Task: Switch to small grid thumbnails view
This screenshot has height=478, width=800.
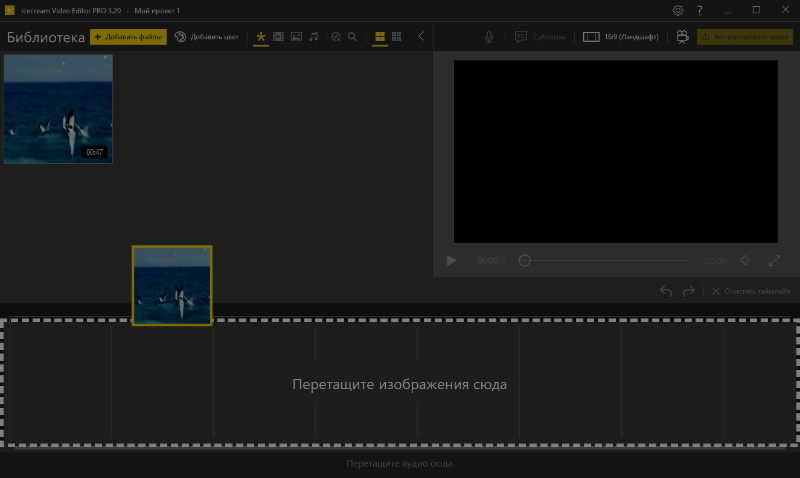Action: [396, 37]
